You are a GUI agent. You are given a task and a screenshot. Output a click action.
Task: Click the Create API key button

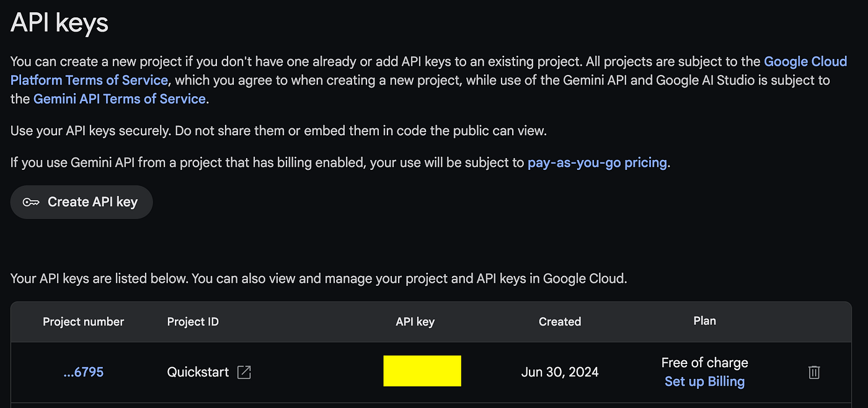81,202
